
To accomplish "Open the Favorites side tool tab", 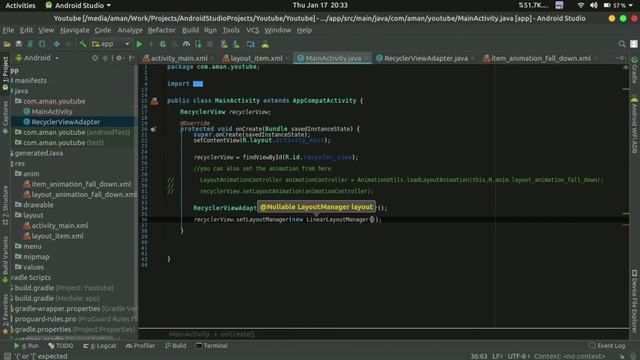I will [5, 314].
